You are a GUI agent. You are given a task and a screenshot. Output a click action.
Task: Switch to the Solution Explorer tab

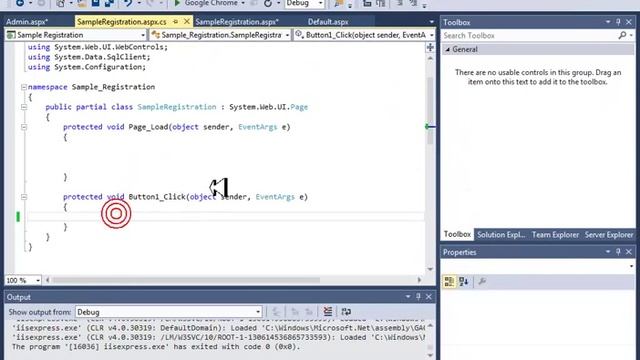coord(501,235)
